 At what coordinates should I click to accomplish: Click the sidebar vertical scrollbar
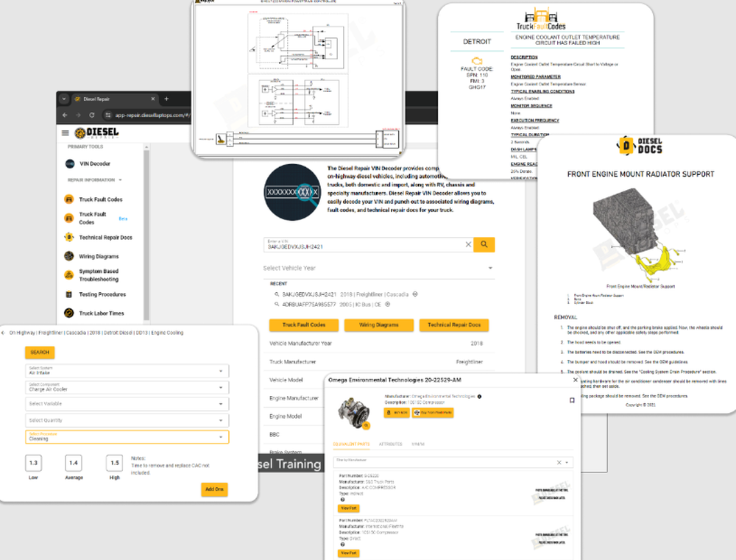coord(146,235)
